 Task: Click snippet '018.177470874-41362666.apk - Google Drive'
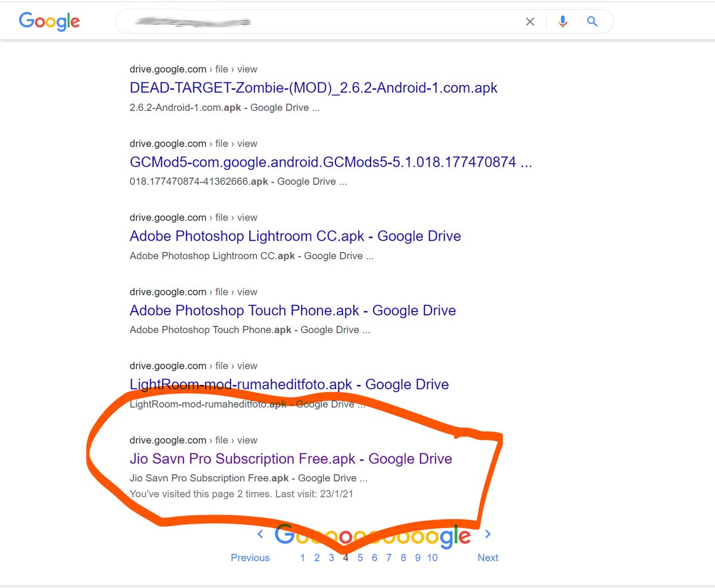tap(238, 182)
